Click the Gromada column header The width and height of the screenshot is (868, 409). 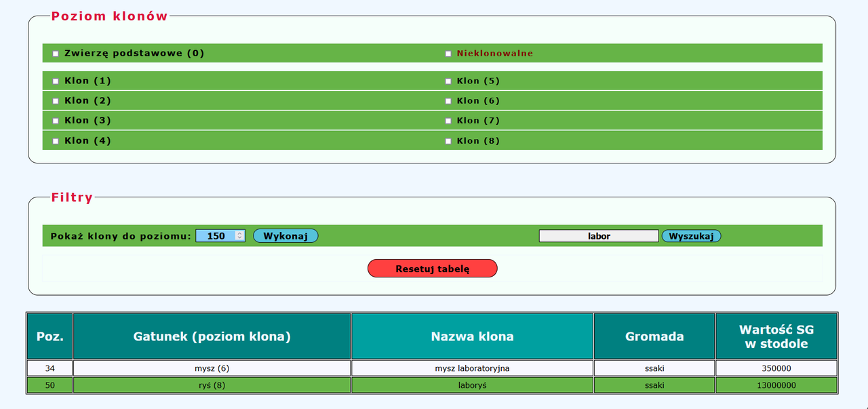coord(654,336)
